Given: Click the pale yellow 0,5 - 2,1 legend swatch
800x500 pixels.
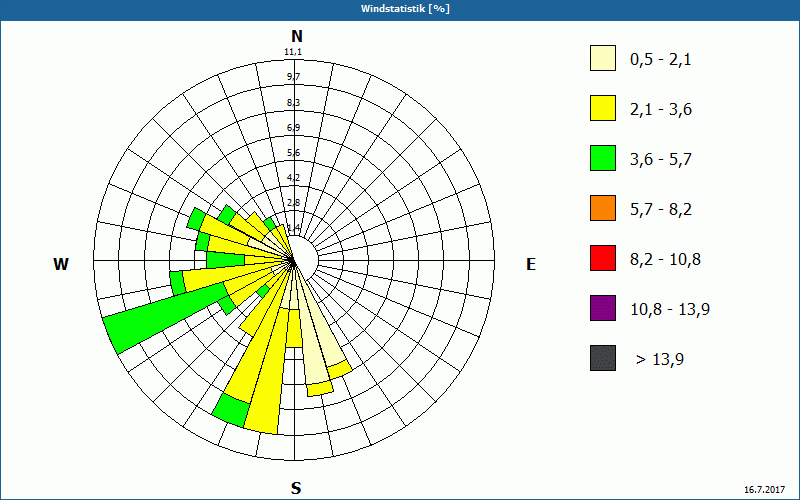Looking at the screenshot, I should pyautogui.click(x=603, y=58).
